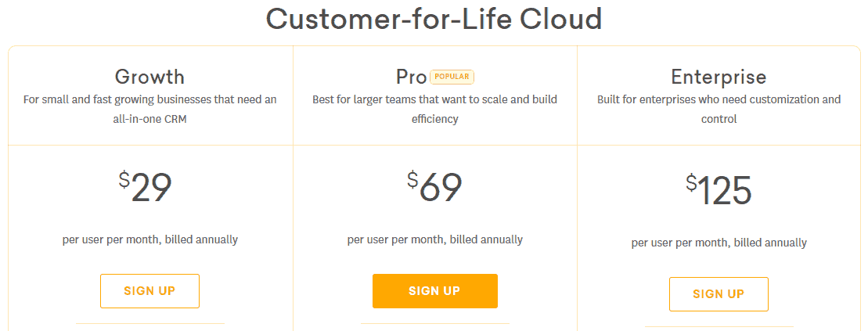Click the orange Pro SIGN UP button

pos(434,290)
